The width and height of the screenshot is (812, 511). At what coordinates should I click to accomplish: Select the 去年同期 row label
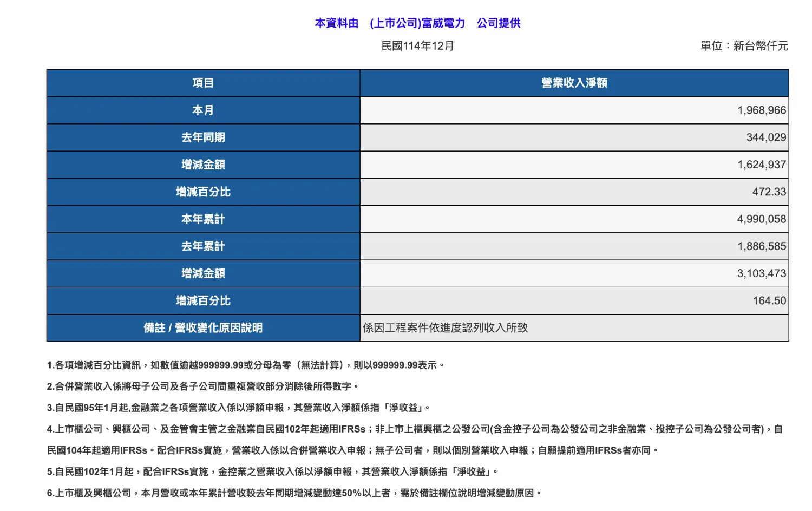203,137
